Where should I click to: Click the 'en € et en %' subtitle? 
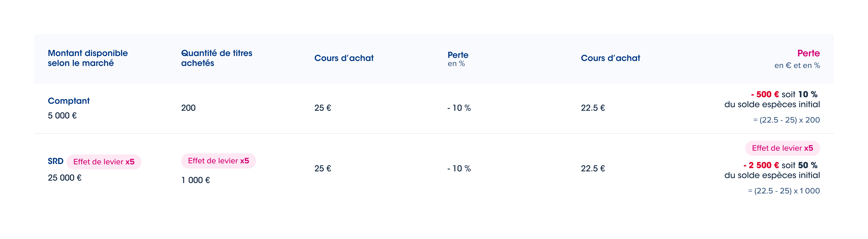tap(797, 66)
